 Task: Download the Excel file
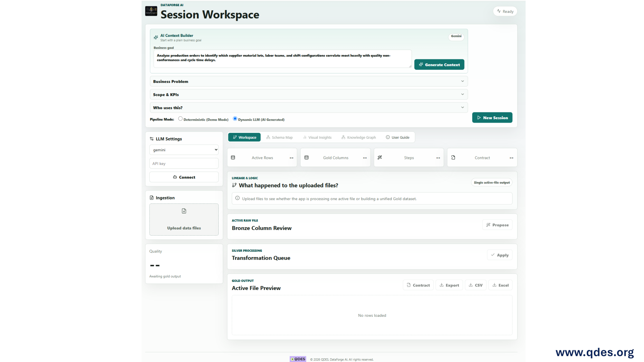(500, 285)
